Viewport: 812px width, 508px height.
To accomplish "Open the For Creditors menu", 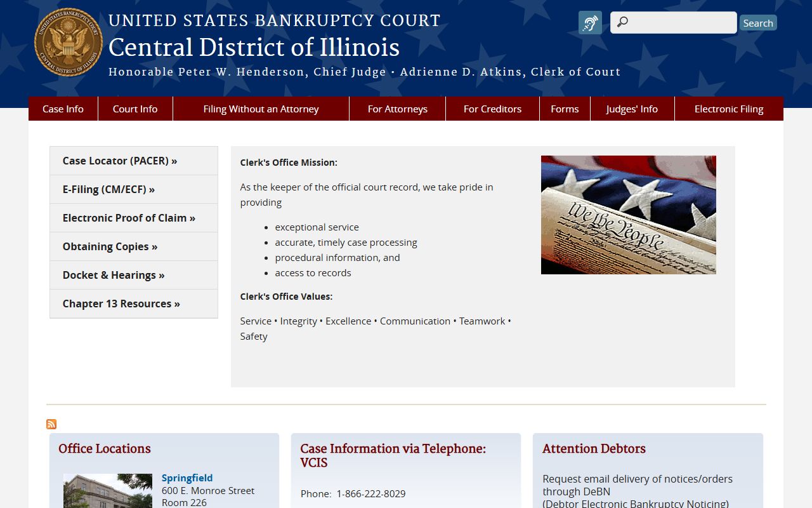I will tap(492, 109).
